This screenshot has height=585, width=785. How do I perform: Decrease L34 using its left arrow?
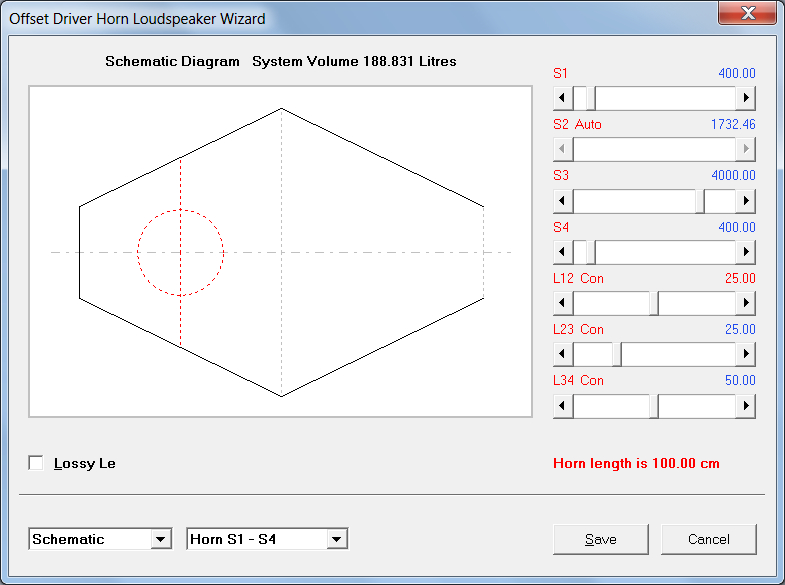coord(563,405)
